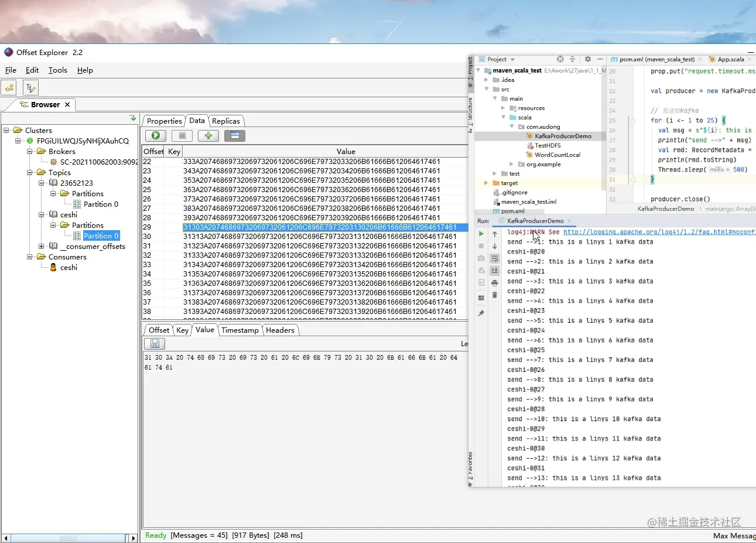Click the Offset column header
756x543 pixels.
153,151
